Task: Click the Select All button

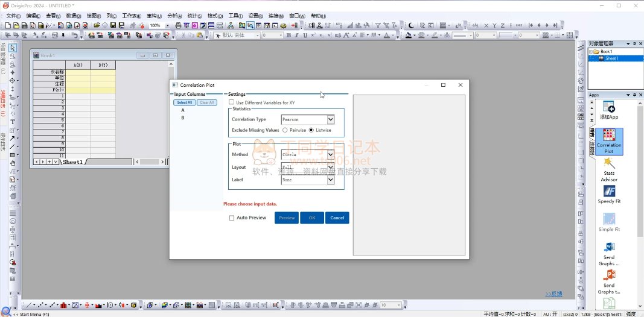Action: tap(184, 102)
